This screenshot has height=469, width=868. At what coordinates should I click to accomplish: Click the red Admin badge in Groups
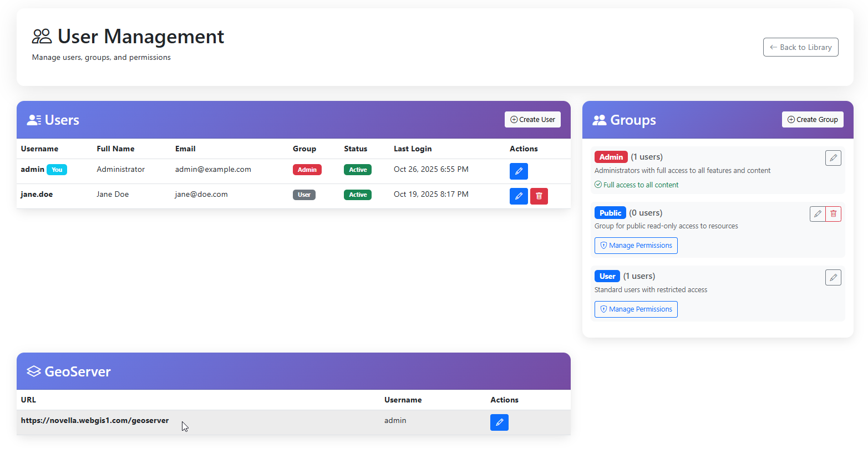[x=611, y=157]
